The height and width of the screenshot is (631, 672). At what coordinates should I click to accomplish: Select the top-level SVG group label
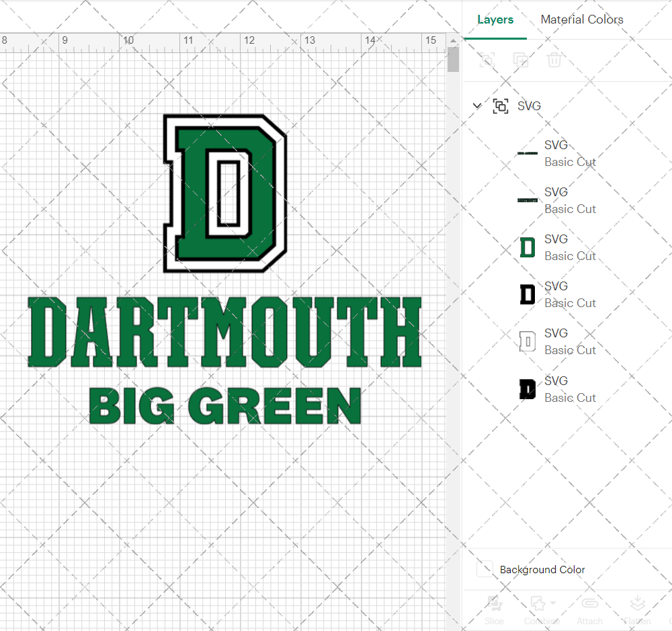click(x=529, y=106)
